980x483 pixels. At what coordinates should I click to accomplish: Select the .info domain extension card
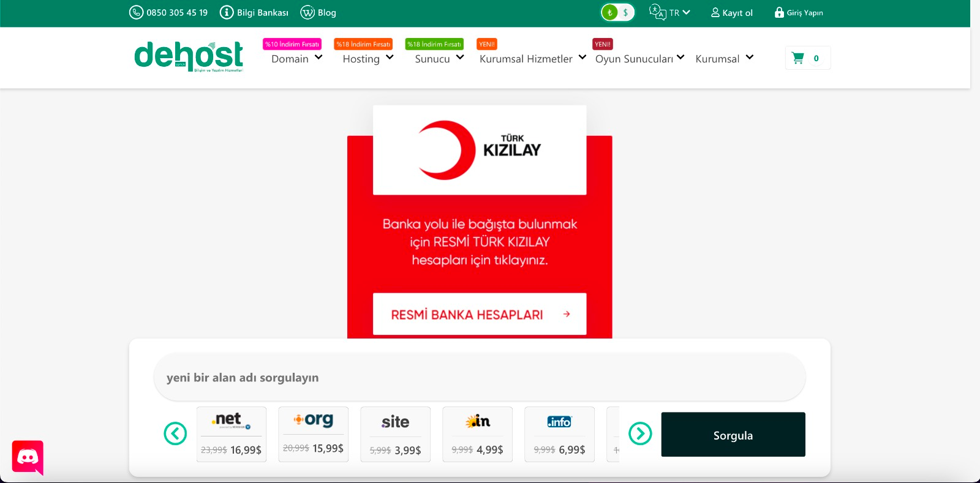tap(560, 434)
